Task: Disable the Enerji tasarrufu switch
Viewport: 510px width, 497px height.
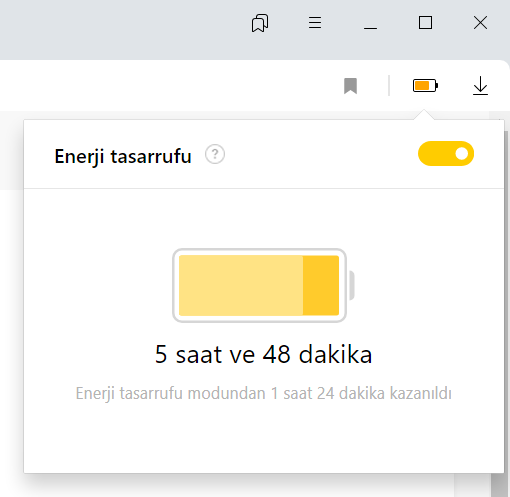Action: pos(446,154)
